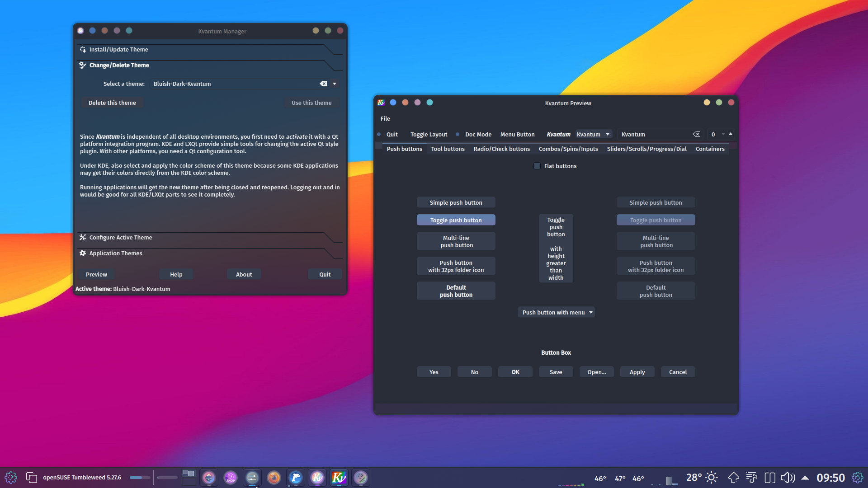868x488 pixels.
Task: Click the last pinned app icon beside the rainbow Kv icon
Action: (x=361, y=478)
